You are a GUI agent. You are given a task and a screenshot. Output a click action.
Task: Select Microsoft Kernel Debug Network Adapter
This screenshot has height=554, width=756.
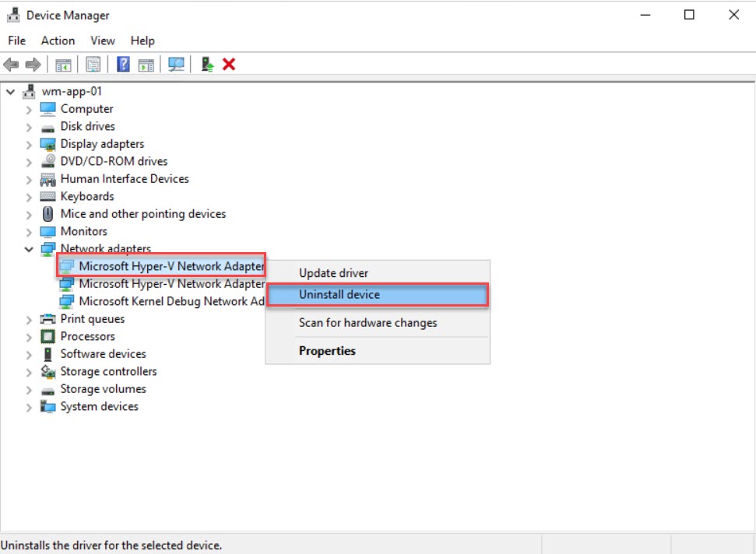click(173, 301)
